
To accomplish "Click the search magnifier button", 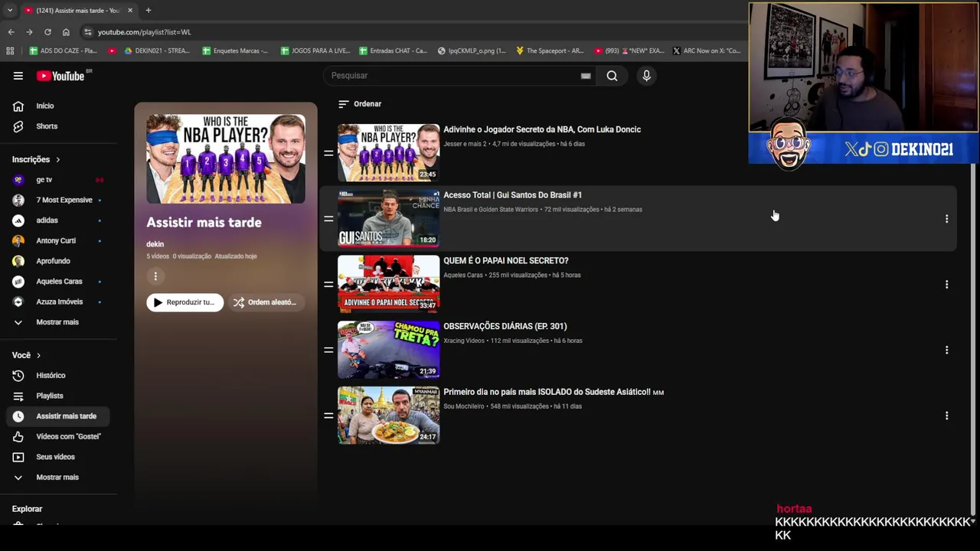I will click(612, 76).
